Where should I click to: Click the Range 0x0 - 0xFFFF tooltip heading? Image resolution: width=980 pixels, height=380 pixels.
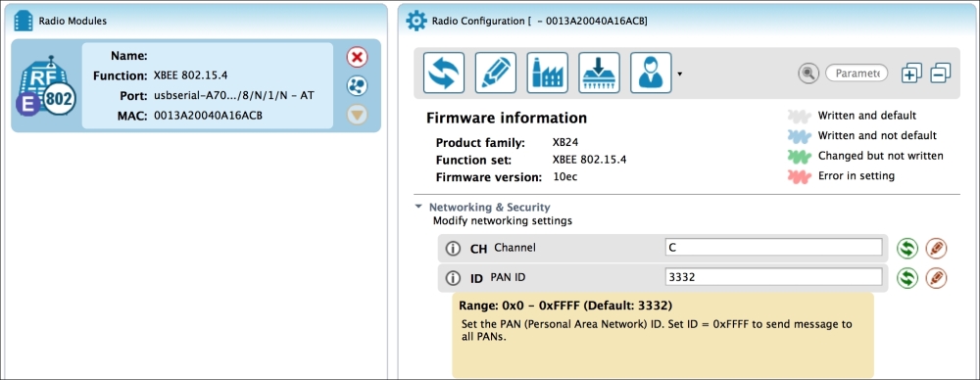coord(565,307)
